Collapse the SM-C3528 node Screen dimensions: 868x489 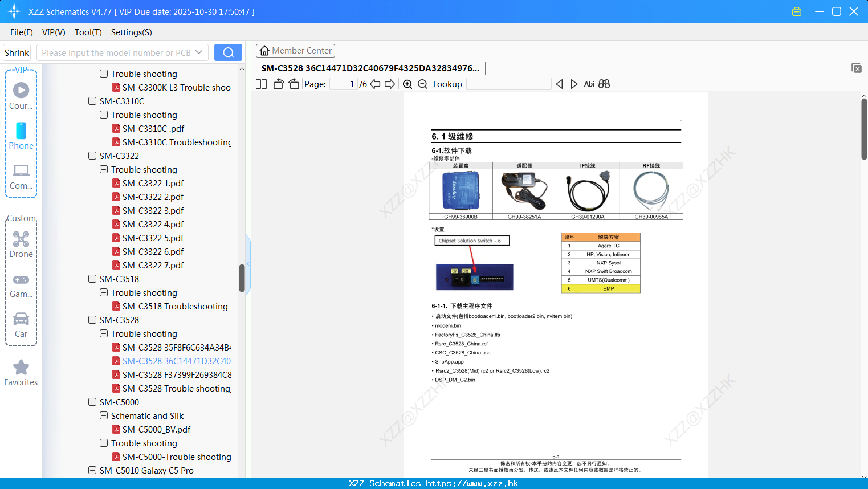92,320
